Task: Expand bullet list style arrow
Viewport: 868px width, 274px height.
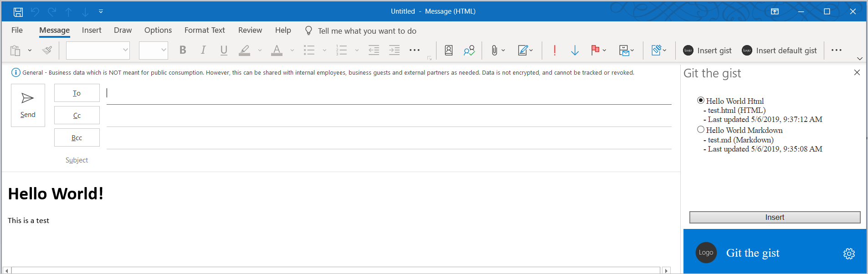Action: pos(324,51)
